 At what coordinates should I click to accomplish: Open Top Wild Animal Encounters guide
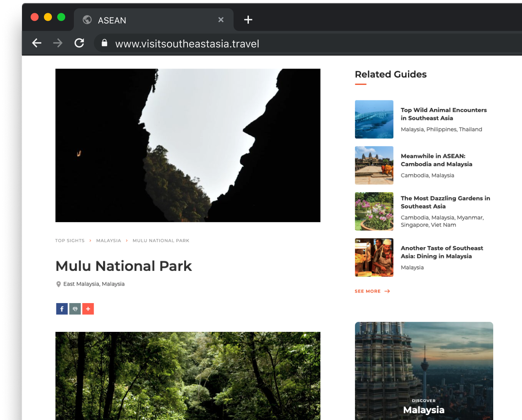coord(444,114)
